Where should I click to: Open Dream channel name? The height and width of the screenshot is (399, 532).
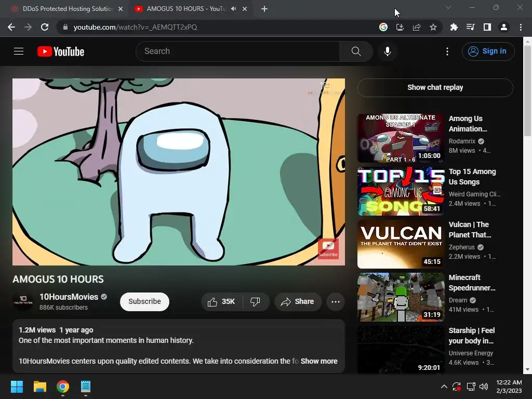point(458,300)
